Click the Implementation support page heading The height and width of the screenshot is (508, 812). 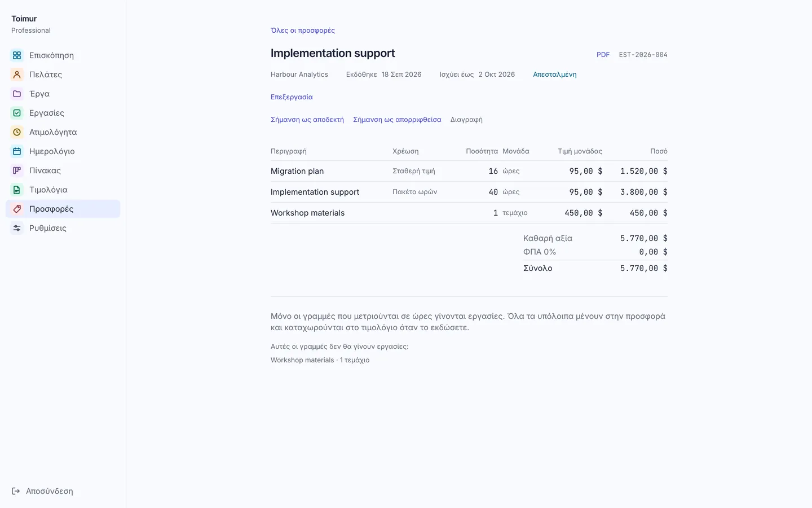[333, 53]
